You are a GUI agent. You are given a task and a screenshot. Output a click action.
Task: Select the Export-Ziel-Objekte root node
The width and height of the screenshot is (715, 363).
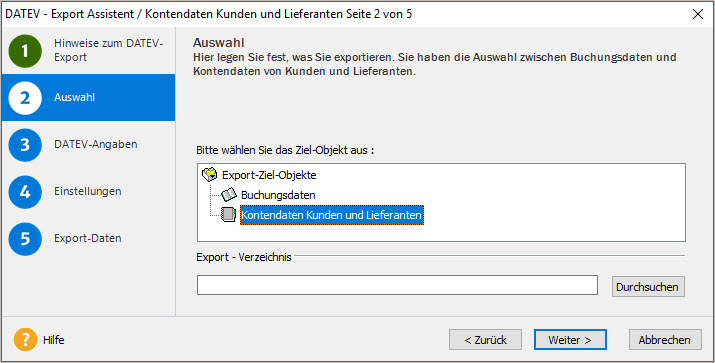269,175
